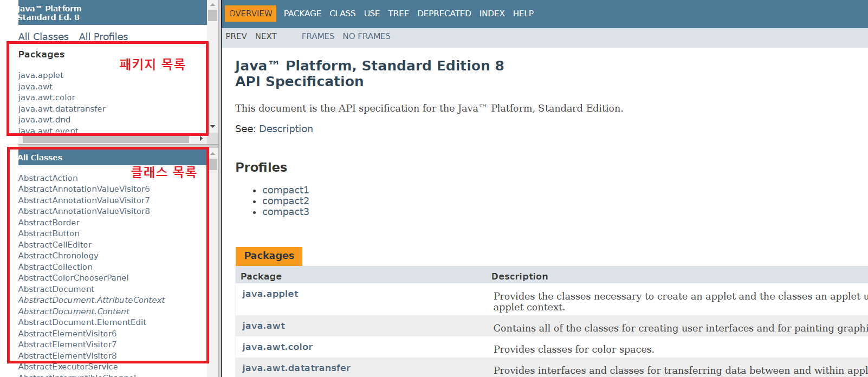Open the AbstractDocument.ElementEdit class
The width and height of the screenshot is (868, 377).
point(82,322)
